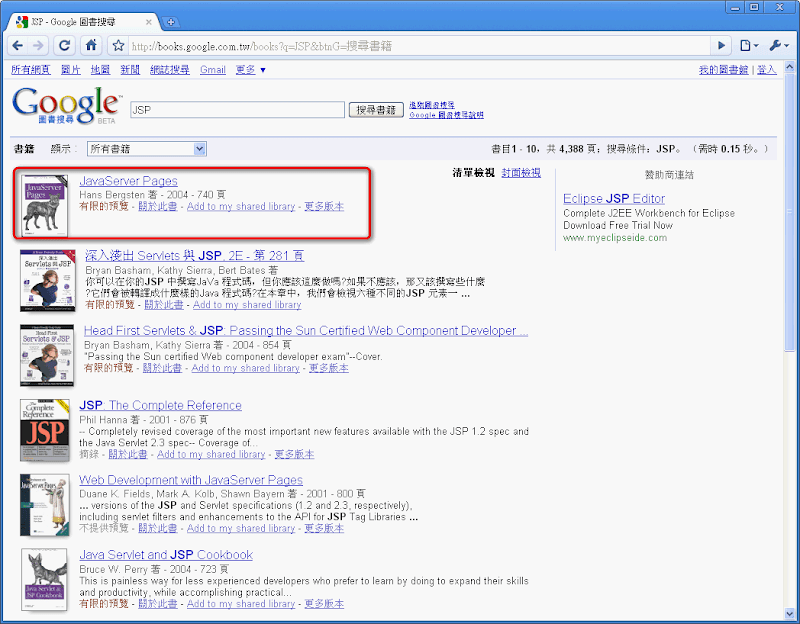Click the browser Forward arrow button
The image size is (800, 624).
[39, 45]
